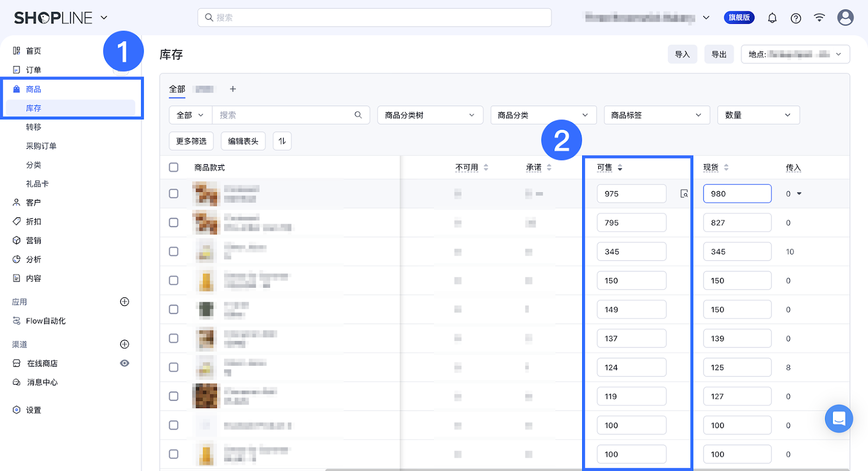Add an app with the 应用 plus icon
868x471 pixels.
pos(124,302)
